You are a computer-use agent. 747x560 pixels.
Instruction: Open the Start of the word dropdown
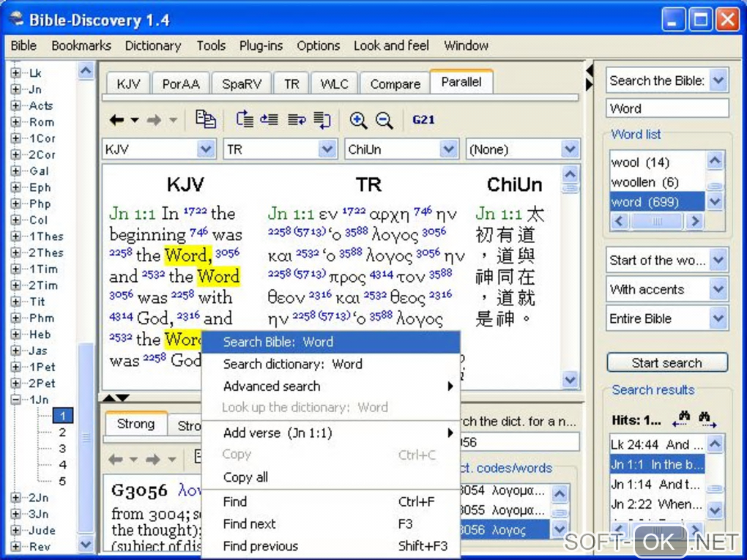point(718,260)
